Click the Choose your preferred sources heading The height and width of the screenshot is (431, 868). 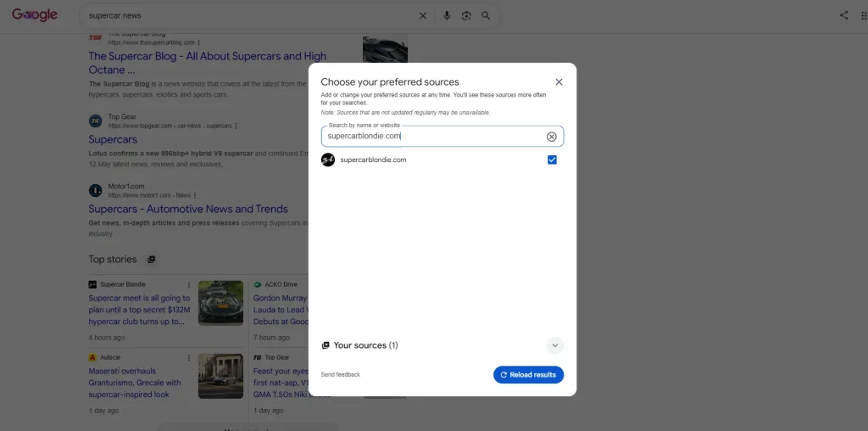click(x=390, y=82)
